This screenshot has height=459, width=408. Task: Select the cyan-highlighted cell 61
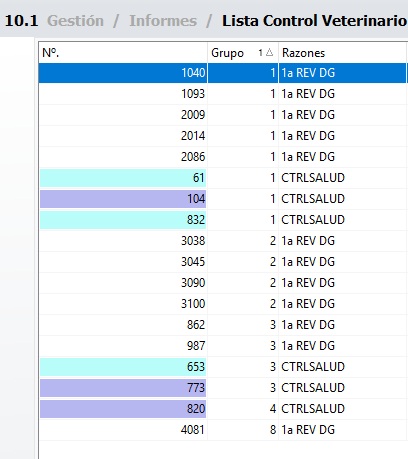[x=123, y=178]
